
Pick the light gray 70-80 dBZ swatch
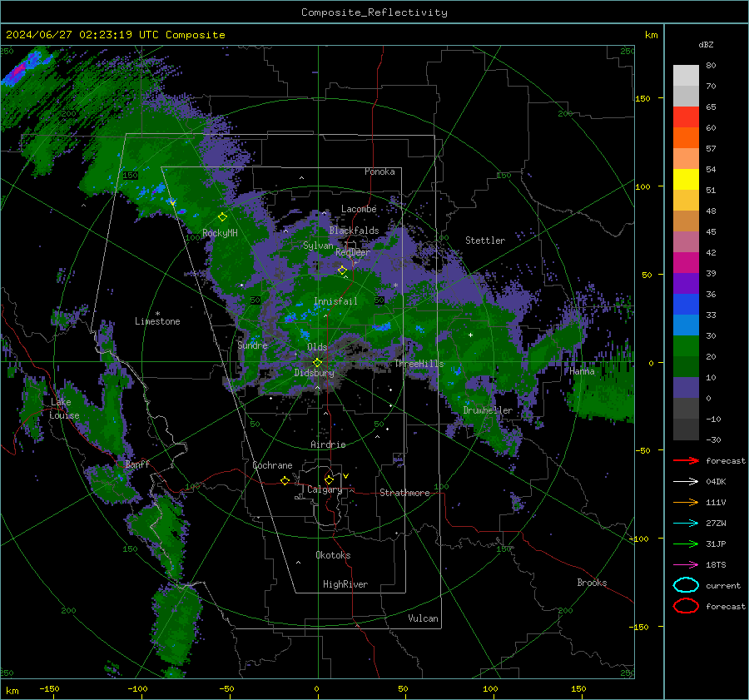click(x=686, y=76)
